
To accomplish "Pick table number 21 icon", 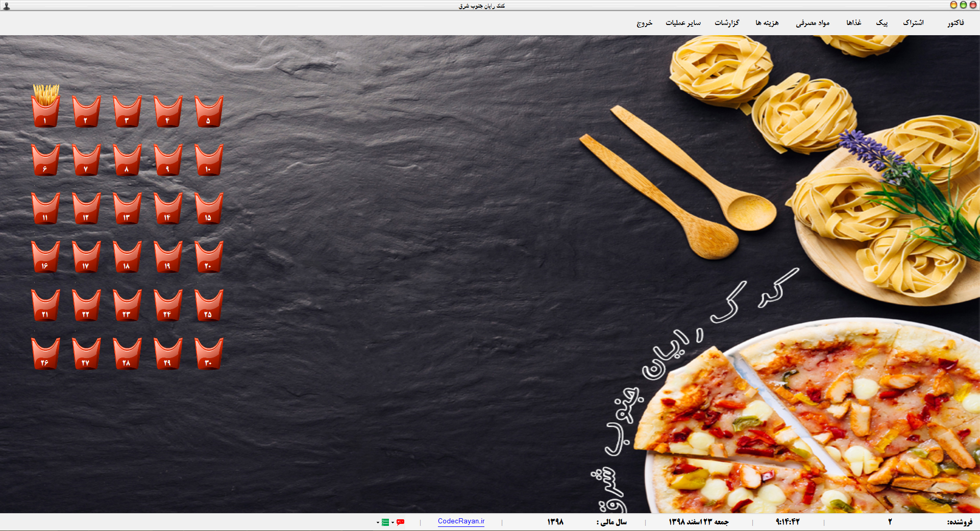I will [45, 305].
